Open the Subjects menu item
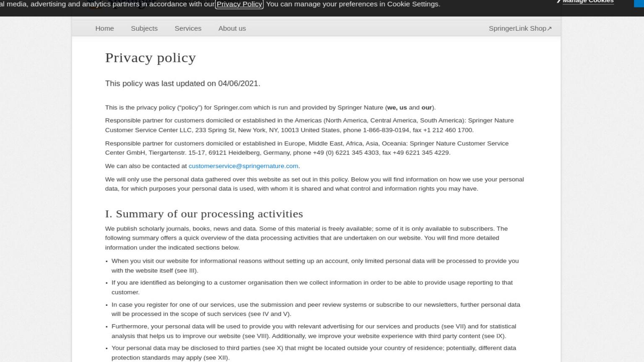 (x=144, y=28)
